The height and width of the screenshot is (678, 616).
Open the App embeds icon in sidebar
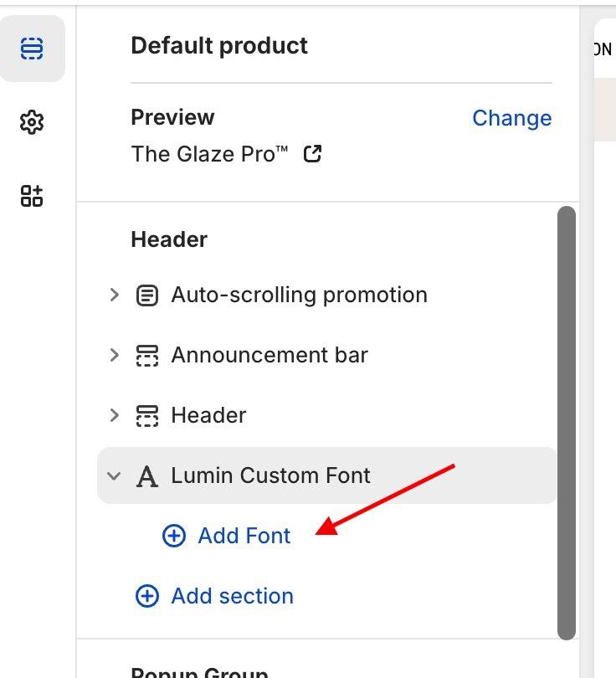pos(32,196)
